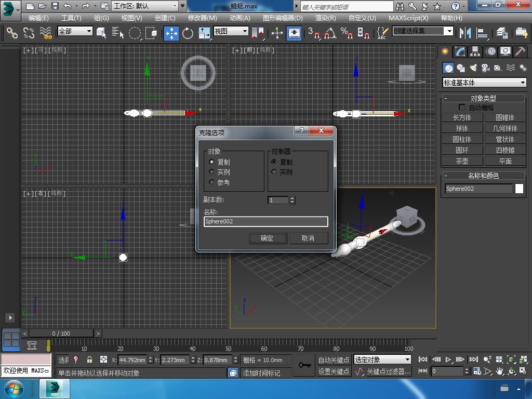
Task: Enable the 自动栅格 checkbox
Action: [462, 108]
